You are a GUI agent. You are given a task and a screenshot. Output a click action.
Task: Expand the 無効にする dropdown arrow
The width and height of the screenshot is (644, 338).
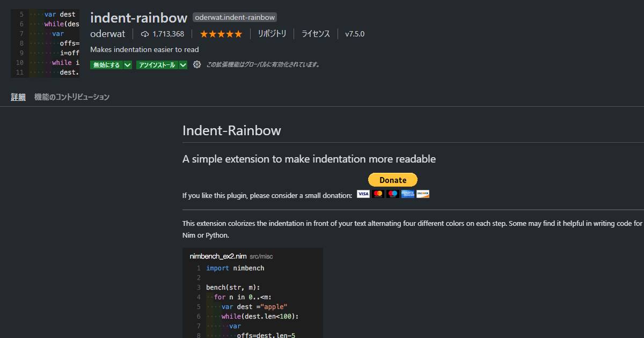(128, 65)
